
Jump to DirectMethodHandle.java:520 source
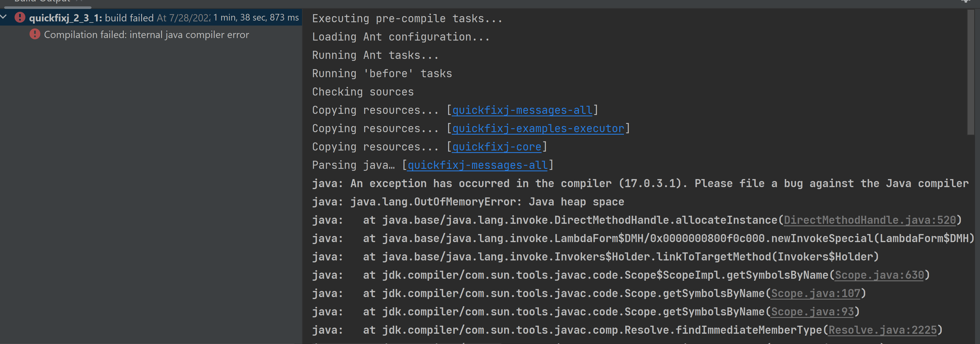870,220
